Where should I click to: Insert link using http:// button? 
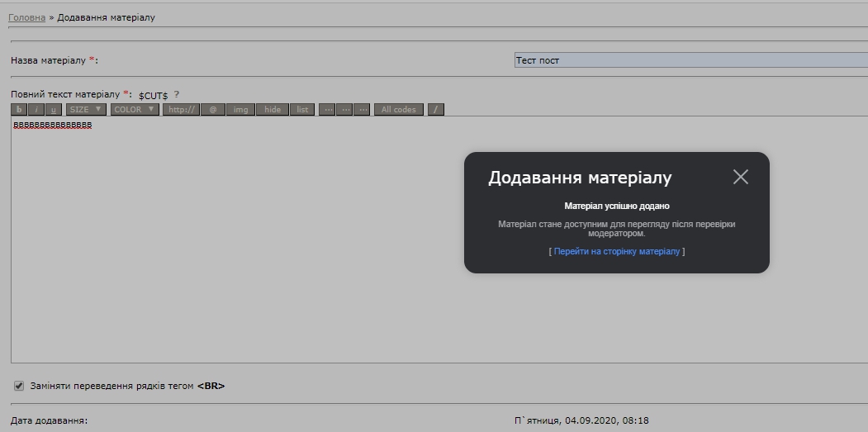181,109
